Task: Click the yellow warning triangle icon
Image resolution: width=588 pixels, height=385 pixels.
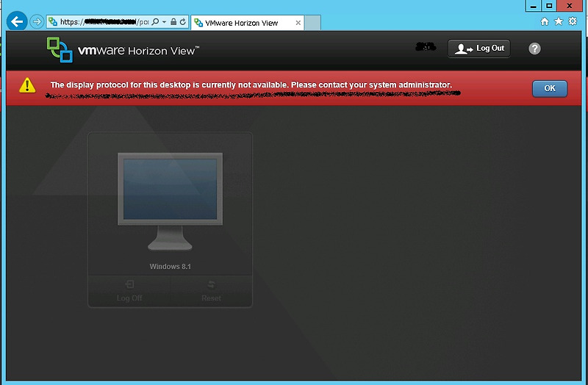Action: pos(27,85)
